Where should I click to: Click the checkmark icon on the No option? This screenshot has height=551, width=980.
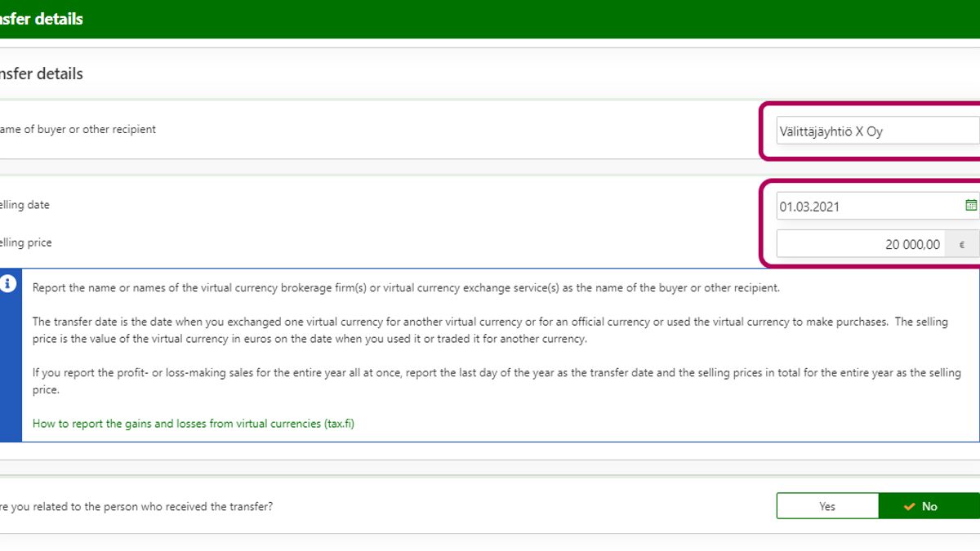pyautogui.click(x=909, y=507)
